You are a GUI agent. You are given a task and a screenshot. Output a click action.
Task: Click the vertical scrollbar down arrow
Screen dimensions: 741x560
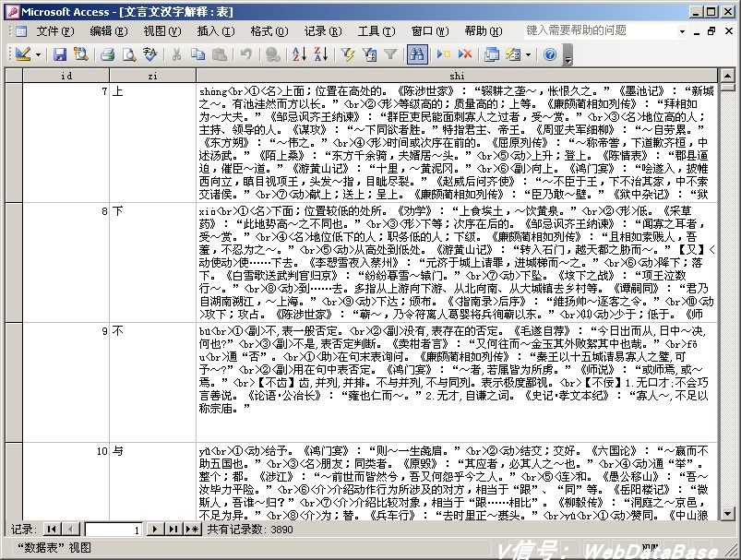click(x=727, y=513)
